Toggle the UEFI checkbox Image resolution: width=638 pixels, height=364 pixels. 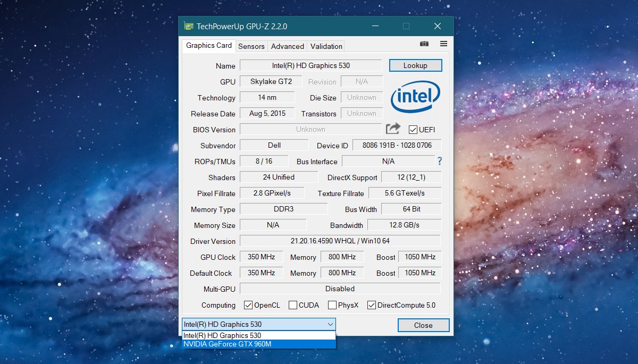(413, 130)
